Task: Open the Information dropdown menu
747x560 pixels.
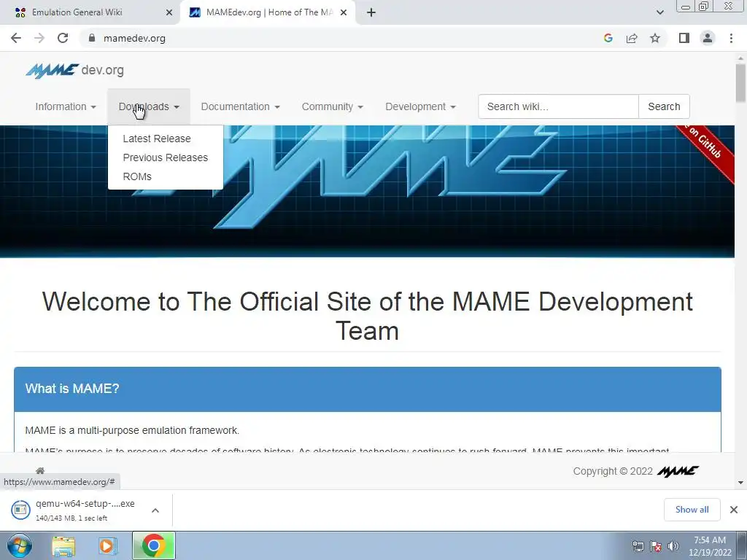Action: (x=66, y=106)
